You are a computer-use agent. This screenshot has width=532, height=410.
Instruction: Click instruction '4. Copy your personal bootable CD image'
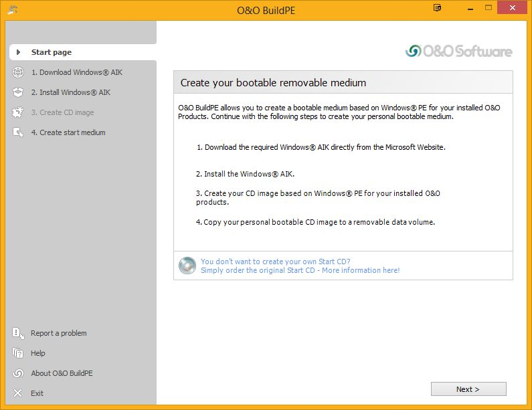tap(315, 222)
